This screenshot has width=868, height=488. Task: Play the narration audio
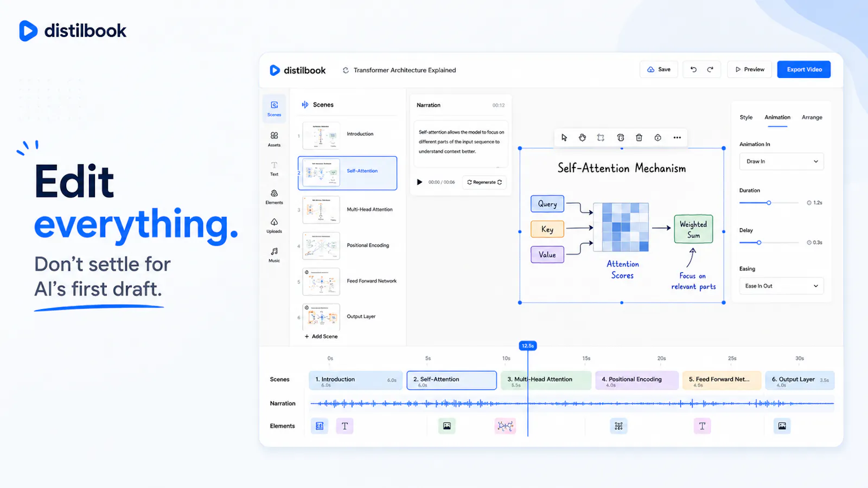pyautogui.click(x=419, y=182)
